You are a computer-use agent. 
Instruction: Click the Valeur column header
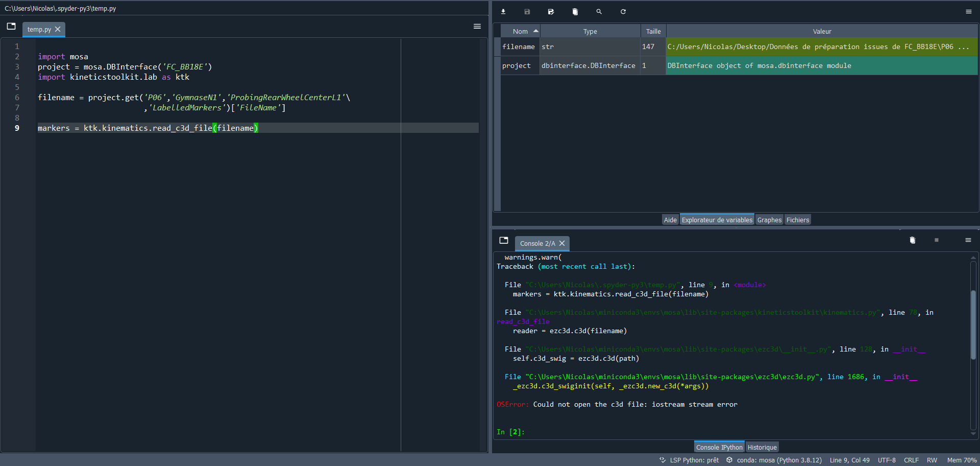pos(822,31)
